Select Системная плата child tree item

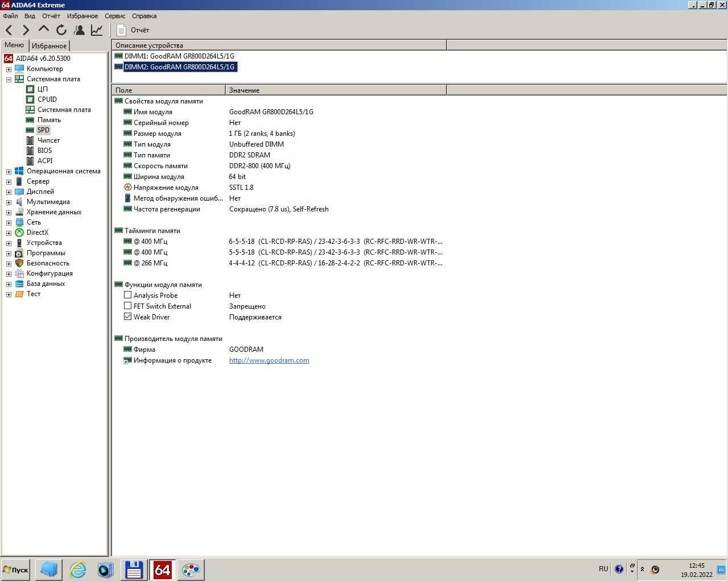[64, 110]
